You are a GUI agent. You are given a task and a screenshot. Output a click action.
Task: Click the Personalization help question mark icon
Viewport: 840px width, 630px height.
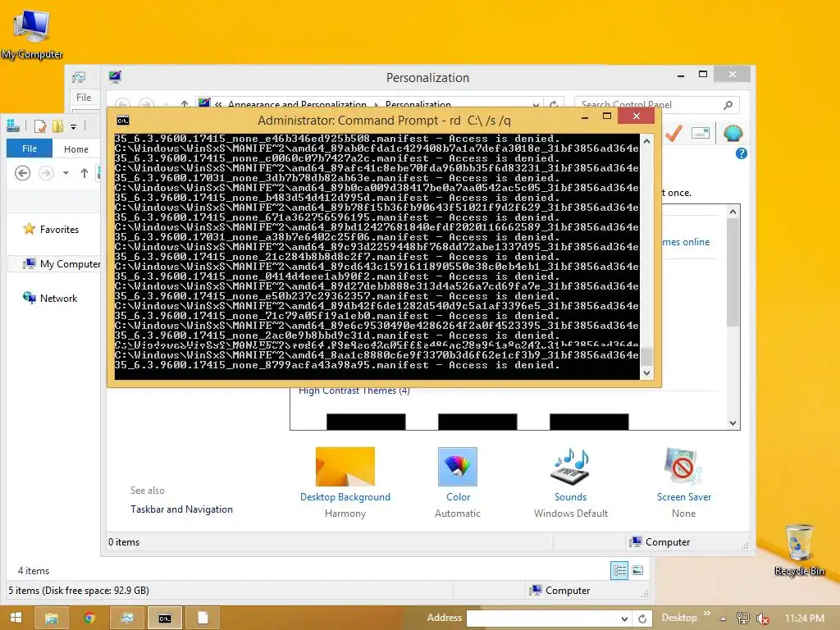tap(742, 153)
